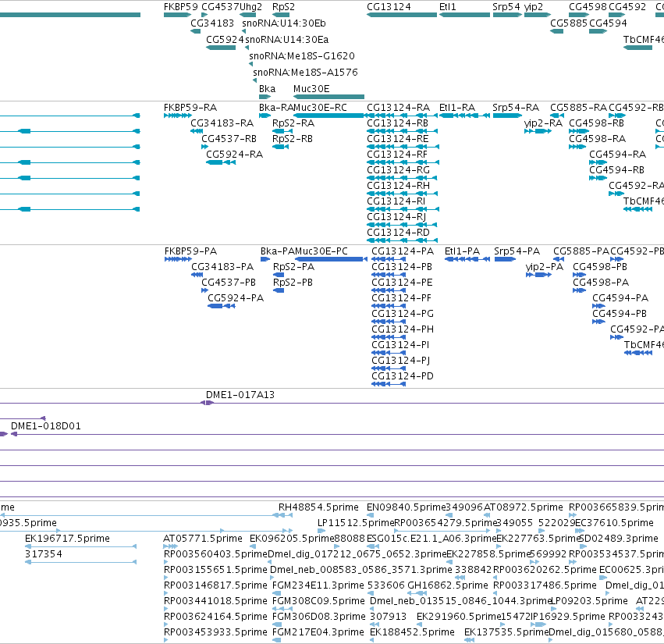Viewport: 664px width, 644px height.
Task: Click EST RP003560403.5prime label
Action: pos(215,554)
